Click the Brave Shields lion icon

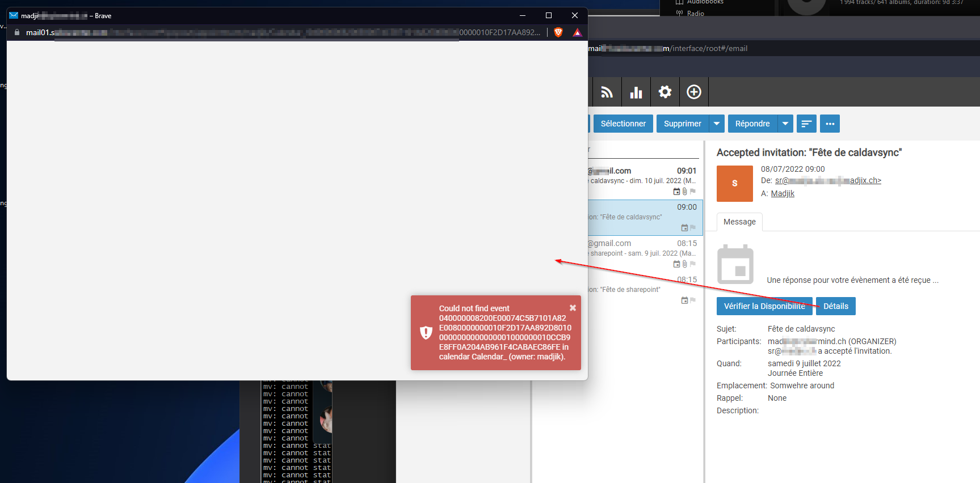tap(558, 32)
